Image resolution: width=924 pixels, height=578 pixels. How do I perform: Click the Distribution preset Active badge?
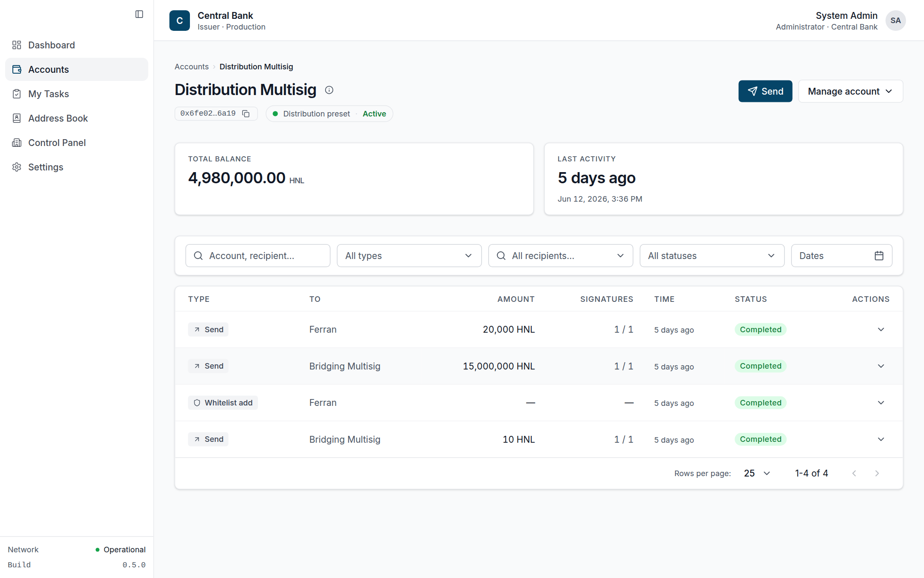[x=329, y=113]
